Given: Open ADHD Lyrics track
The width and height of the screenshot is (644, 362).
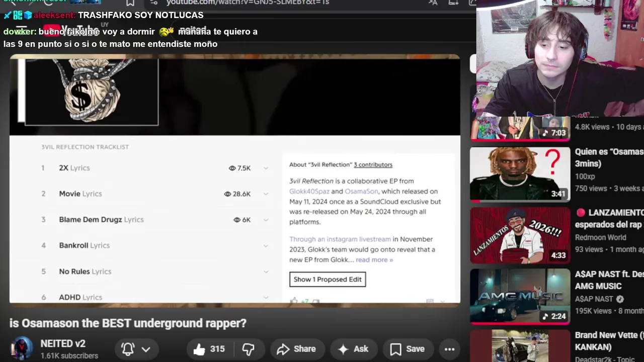Looking at the screenshot, I should coord(80,297).
